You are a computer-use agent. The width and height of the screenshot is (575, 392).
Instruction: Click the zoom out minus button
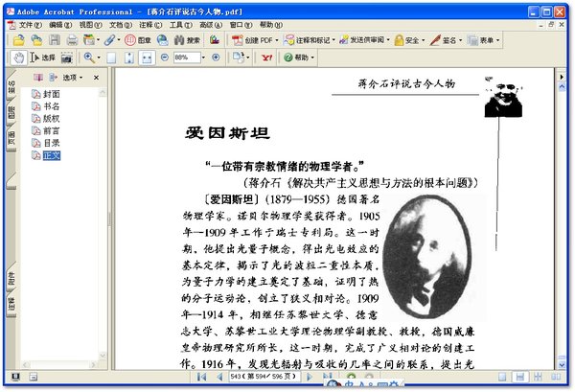pos(165,58)
